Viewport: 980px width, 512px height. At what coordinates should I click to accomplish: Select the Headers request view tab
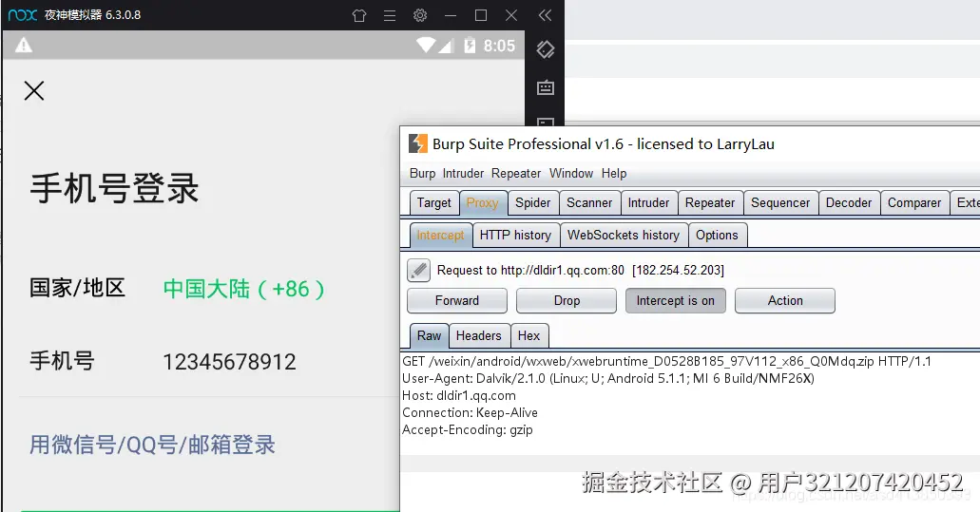[x=479, y=336]
